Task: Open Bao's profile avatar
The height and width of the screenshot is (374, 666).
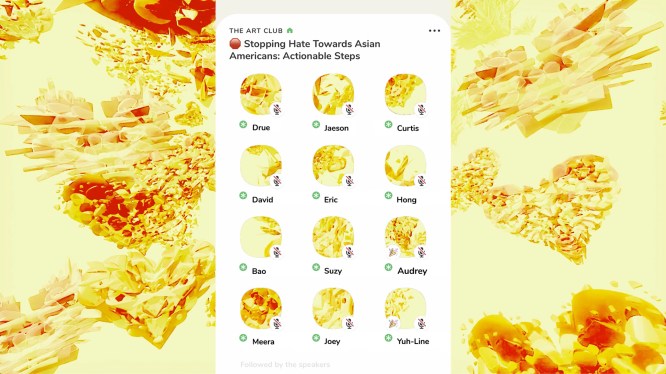Action: (261, 237)
